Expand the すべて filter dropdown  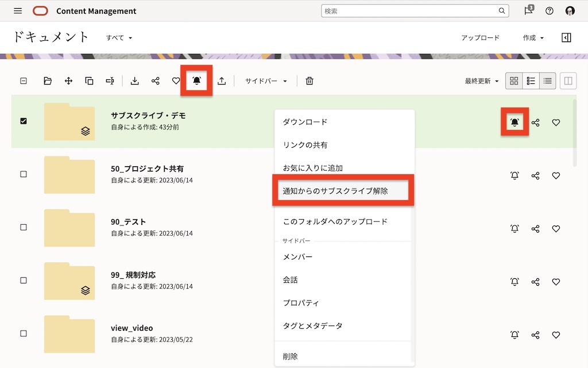tap(119, 38)
